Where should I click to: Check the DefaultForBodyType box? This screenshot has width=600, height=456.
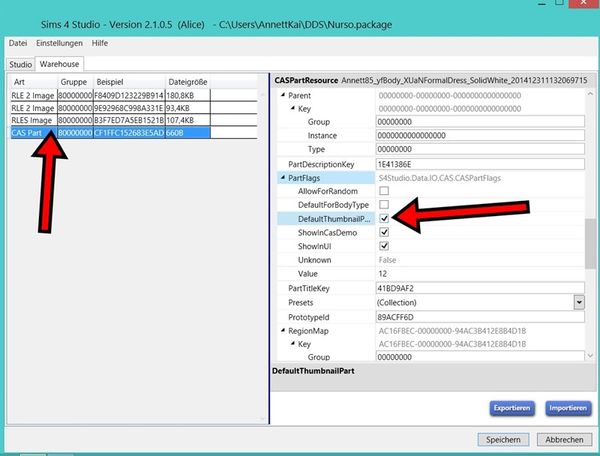coord(384,204)
